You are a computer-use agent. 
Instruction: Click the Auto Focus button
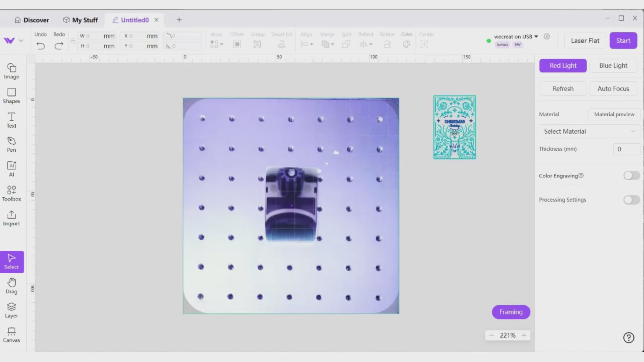pos(613,89)
